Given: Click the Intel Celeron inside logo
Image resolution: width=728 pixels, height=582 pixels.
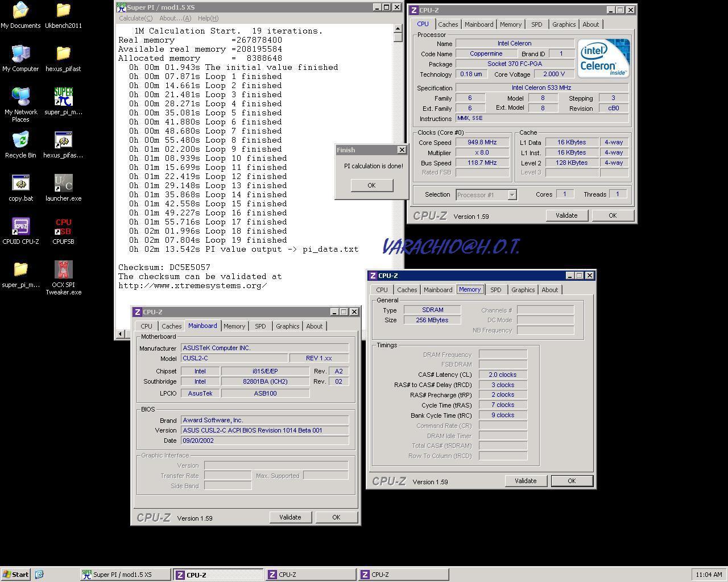Looking at the screenshot, I should tap(603, 58).
